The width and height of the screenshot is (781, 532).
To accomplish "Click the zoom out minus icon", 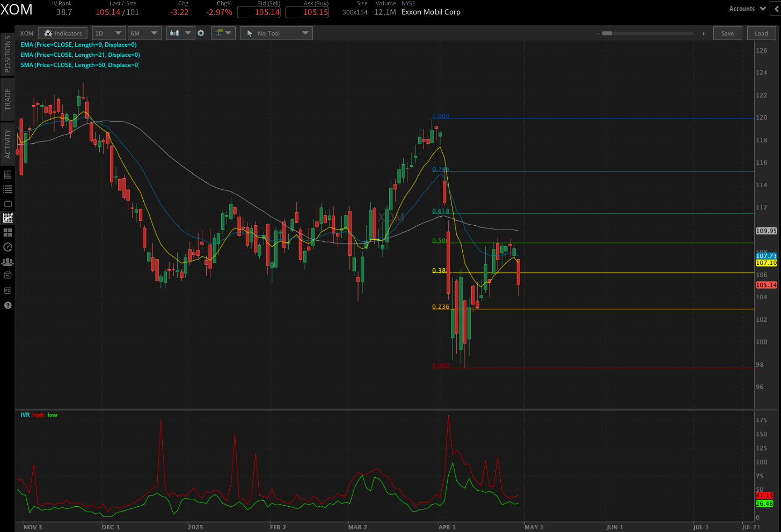I will coord(598,34).
